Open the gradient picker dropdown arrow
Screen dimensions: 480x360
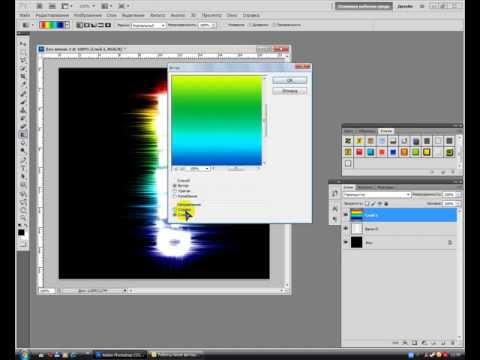point(68,25)
